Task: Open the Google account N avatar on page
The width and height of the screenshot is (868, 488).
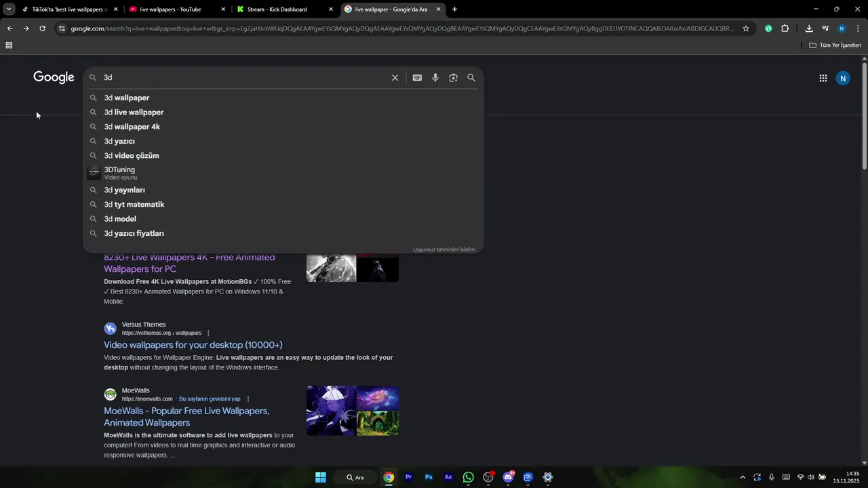Action: click(843, 78)
